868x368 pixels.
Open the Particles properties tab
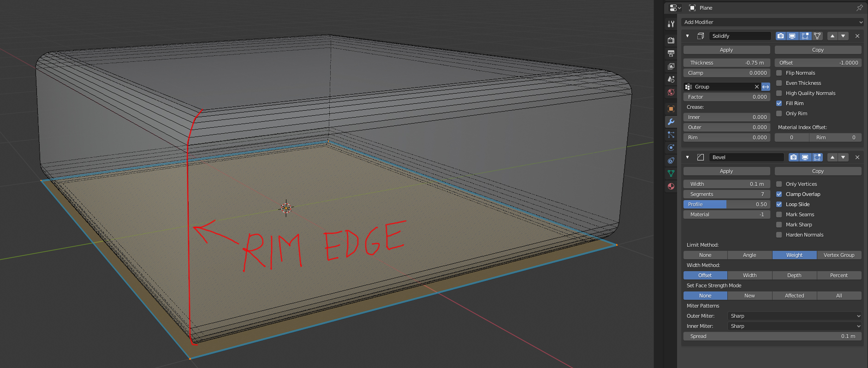pyautogui.click(x=671, y=135)
